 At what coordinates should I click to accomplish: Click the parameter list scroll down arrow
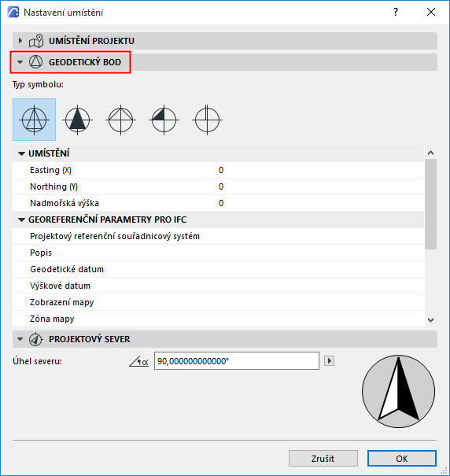[430, 320]
